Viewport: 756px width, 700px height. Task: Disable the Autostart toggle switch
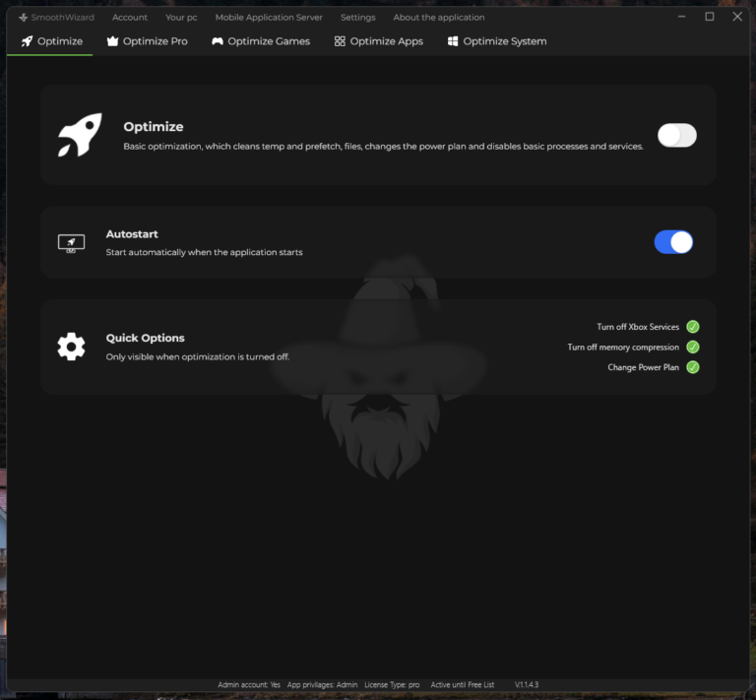673,242
